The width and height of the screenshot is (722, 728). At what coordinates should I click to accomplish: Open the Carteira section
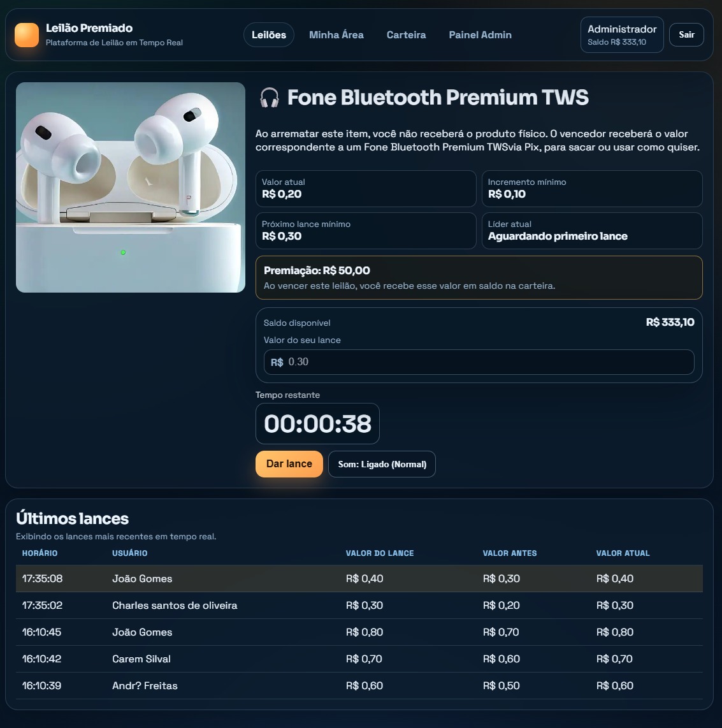pos(406,35)
